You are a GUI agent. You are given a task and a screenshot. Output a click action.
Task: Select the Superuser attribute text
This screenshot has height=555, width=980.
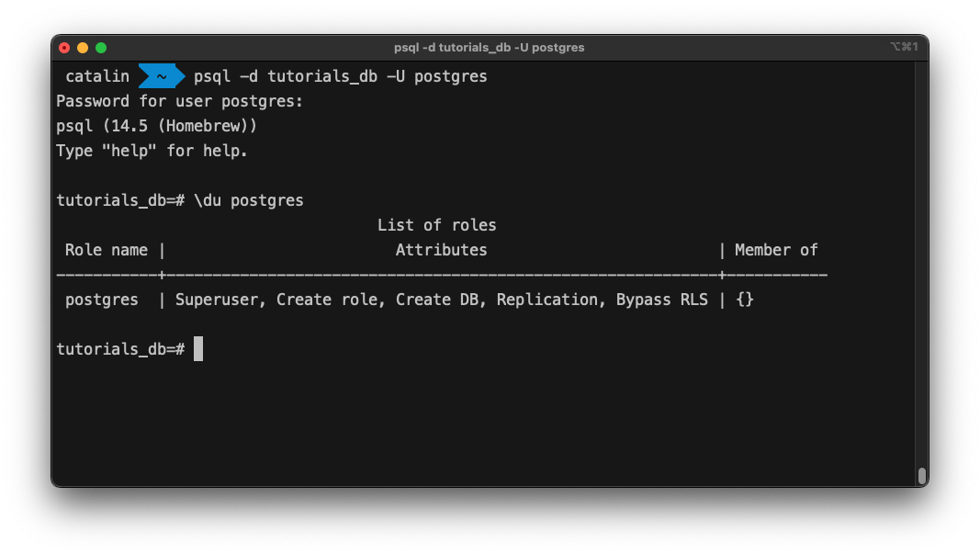click(x=218, y=299)
